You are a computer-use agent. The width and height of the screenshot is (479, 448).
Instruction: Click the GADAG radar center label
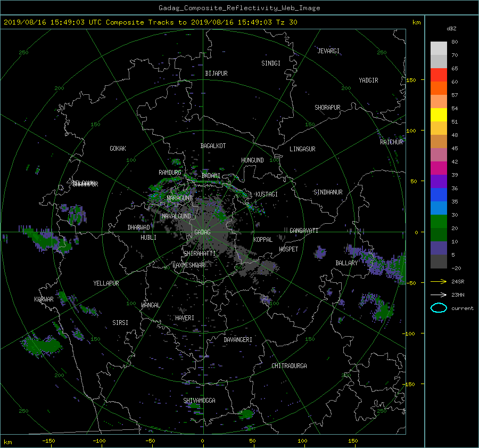pyautogui.click(x=202, y=232)
